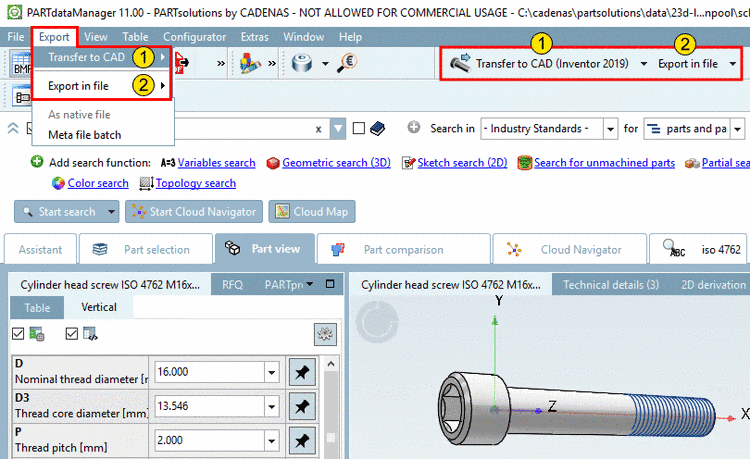Open the Start search dropdown arrow

tap(111, 212)
